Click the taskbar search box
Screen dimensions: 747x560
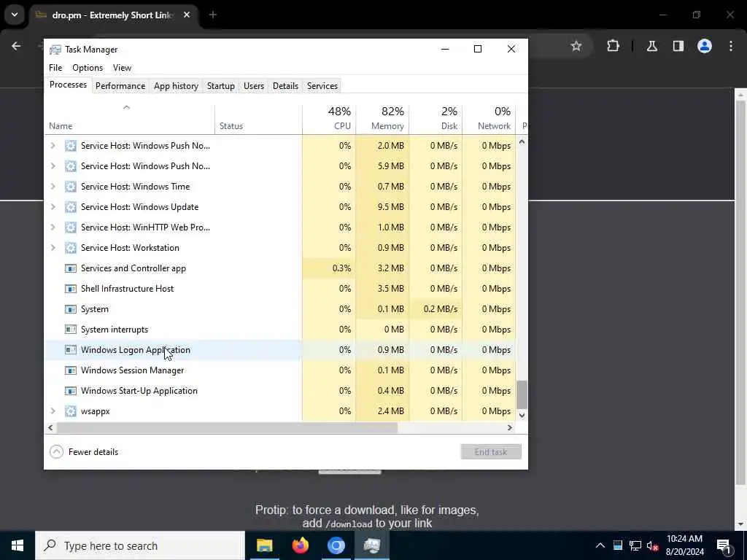(140, 545)
